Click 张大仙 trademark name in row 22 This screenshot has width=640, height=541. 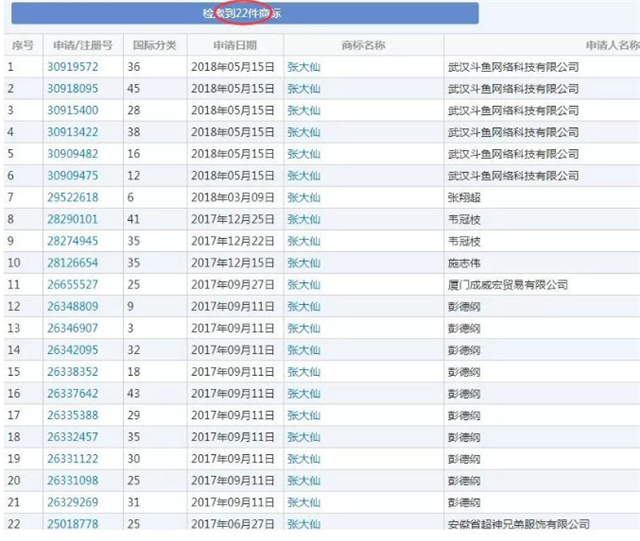click(304, 524)
